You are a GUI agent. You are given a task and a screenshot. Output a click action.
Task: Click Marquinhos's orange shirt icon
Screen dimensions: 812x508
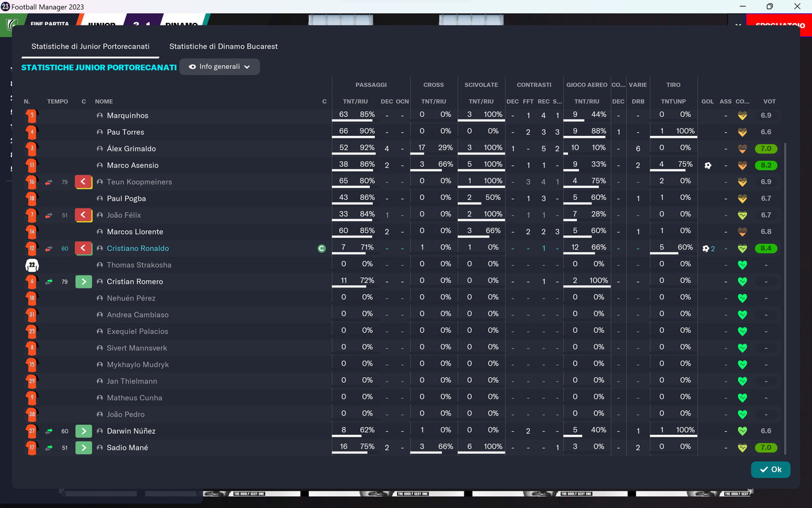tap(32, 116)
